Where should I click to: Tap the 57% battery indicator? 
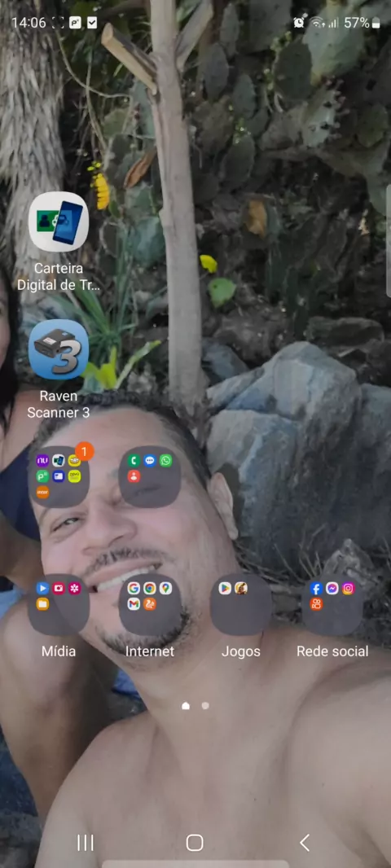point(362,23)
